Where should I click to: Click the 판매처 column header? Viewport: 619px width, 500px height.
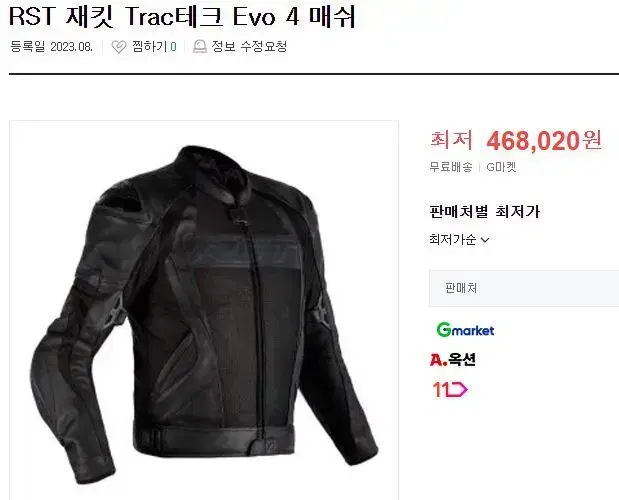pyautogui.click(x=461, y=288)
